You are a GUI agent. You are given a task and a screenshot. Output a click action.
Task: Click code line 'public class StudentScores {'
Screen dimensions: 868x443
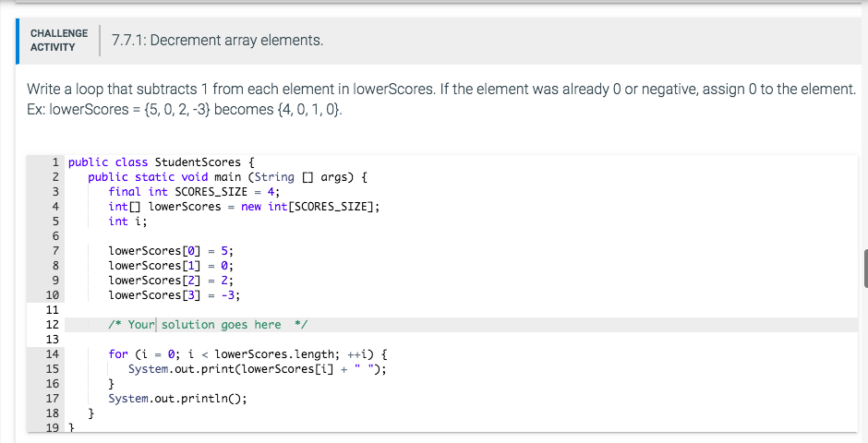pos(161,162)
